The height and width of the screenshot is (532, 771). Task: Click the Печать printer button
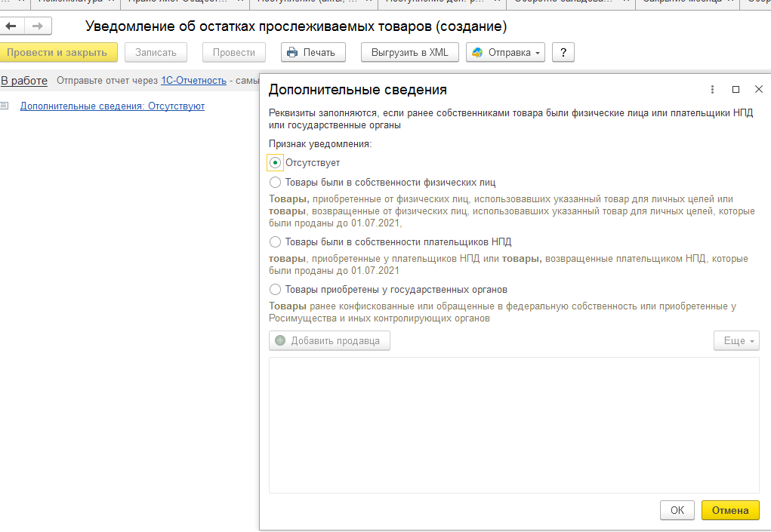click(x=313, y=52)
